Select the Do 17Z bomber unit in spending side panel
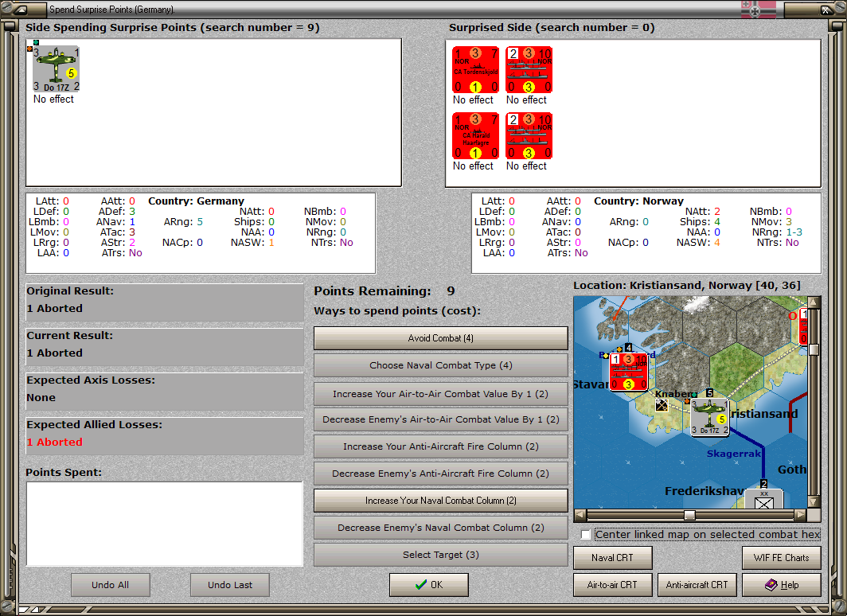 pyautogui.click(x=57, y=68)
